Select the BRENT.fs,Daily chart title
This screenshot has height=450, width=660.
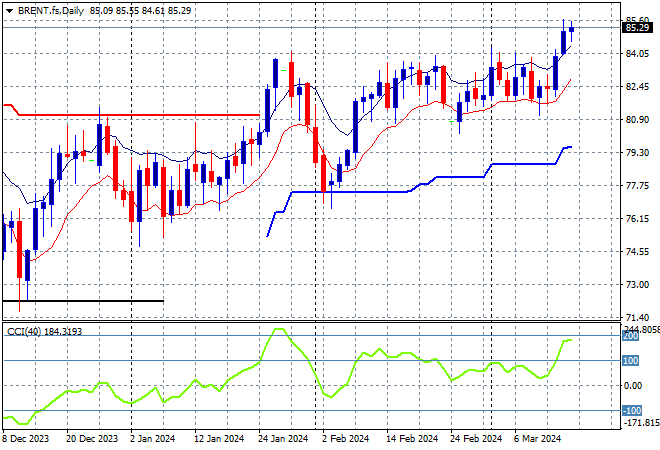[51, 11]
